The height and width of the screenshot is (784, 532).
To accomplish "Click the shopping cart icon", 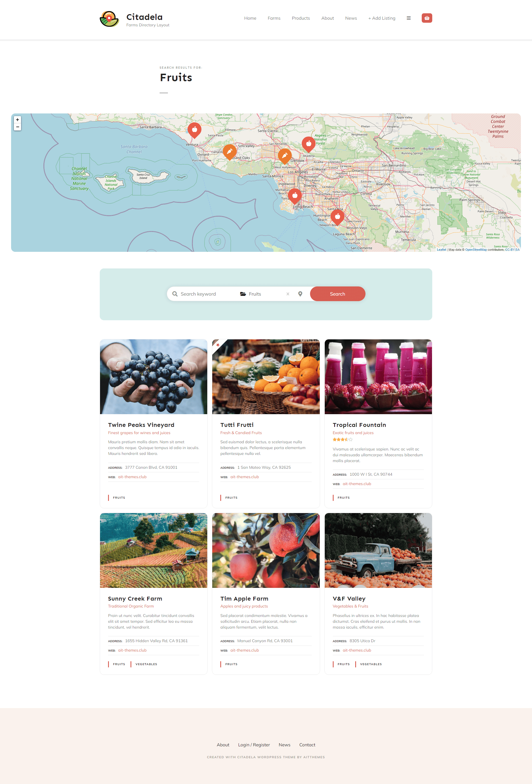I will tap(427, 18).
